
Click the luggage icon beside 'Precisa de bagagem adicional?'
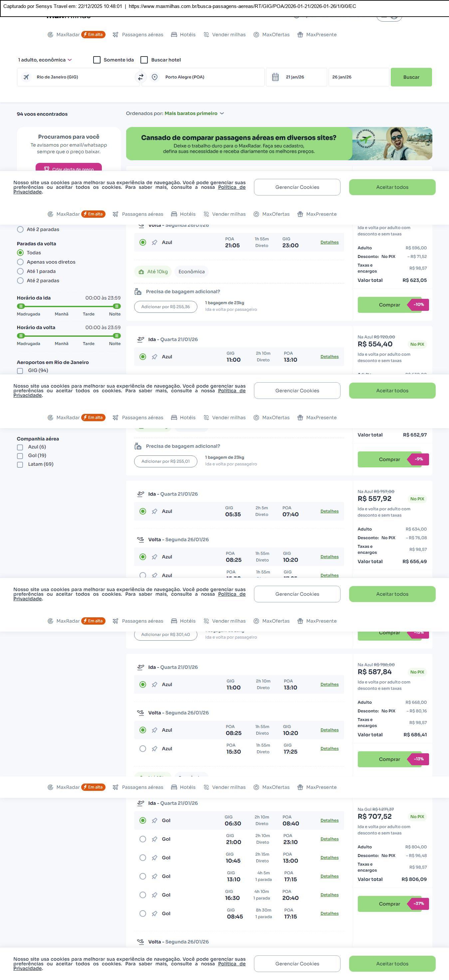138,292
